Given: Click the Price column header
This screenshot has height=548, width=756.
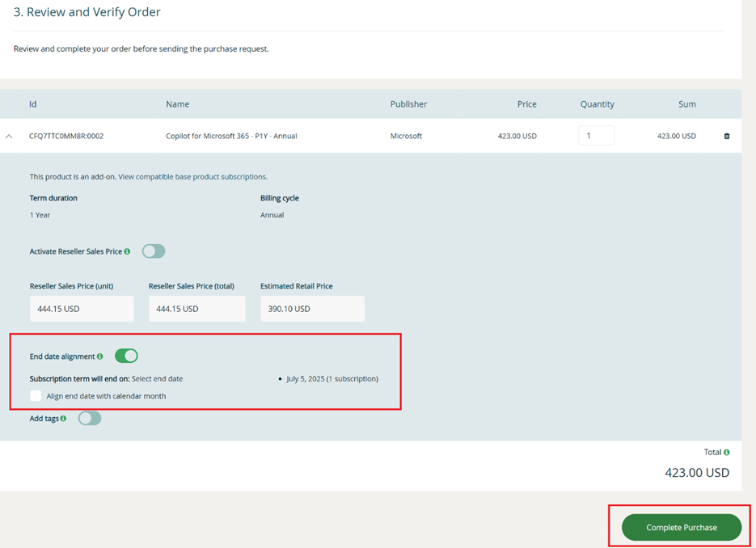Looking at the screenshot, I should pyautogui.click(x=526, y=104).
